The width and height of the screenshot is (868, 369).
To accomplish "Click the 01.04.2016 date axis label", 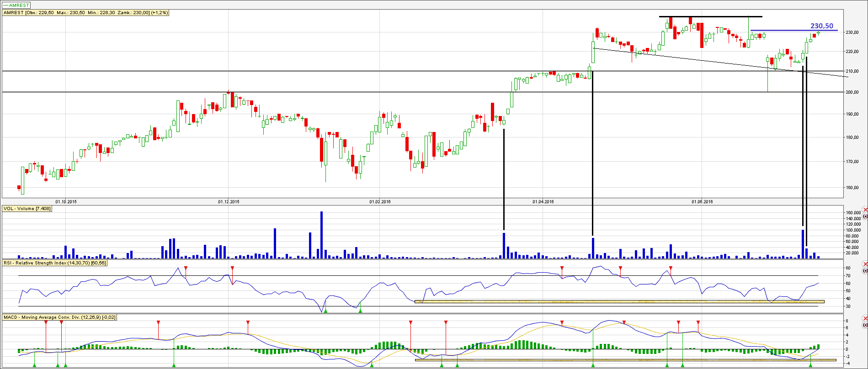I will [543, 201].
